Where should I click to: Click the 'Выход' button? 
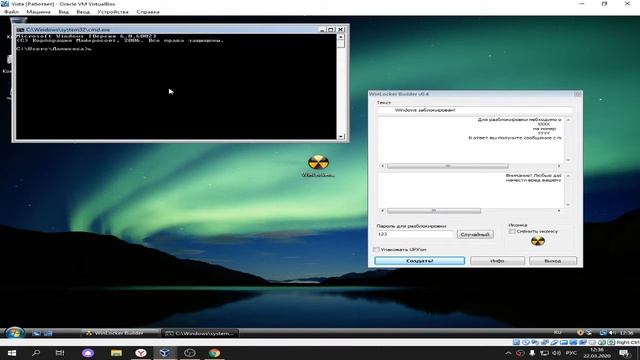[x=553, y=260]
